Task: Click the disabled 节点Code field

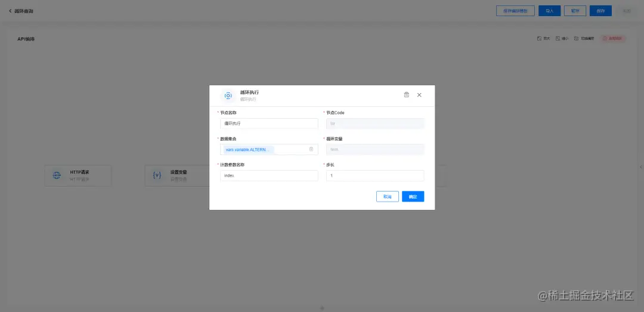Action: tap(375, 123)
